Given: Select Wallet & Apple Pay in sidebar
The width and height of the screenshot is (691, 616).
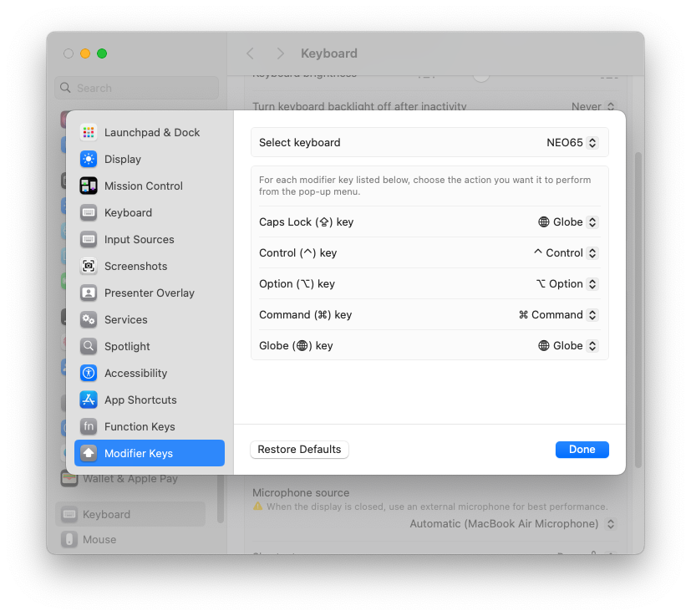Looking at the screenshot, I should (130, 479).
